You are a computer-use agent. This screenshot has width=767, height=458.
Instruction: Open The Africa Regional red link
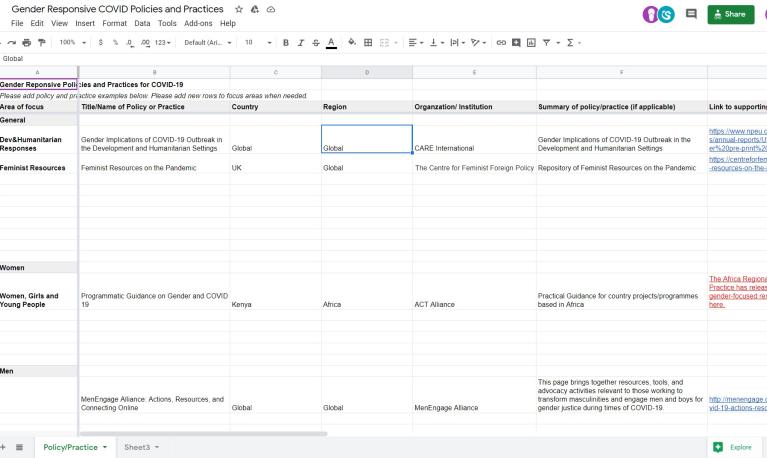point(738,292)
